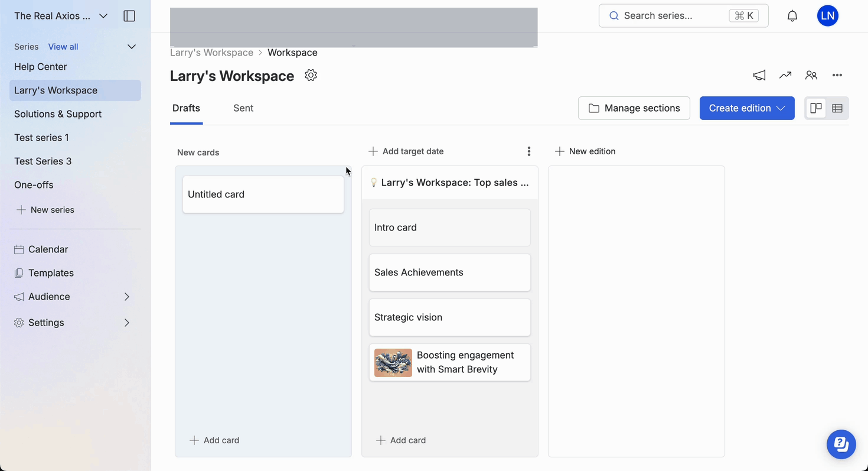Open the three-dot more options menu
Screen dimensions: 868x471
[837, 75]
